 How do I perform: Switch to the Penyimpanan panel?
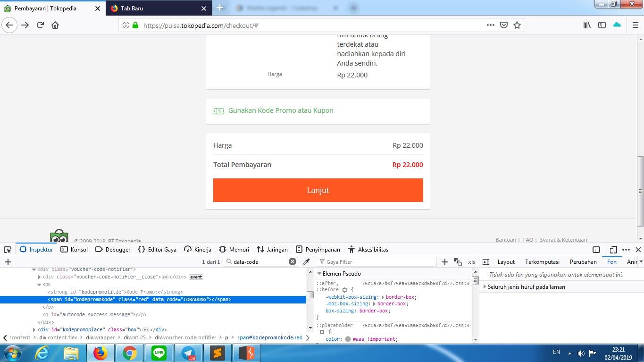click(x=318, y=250)
